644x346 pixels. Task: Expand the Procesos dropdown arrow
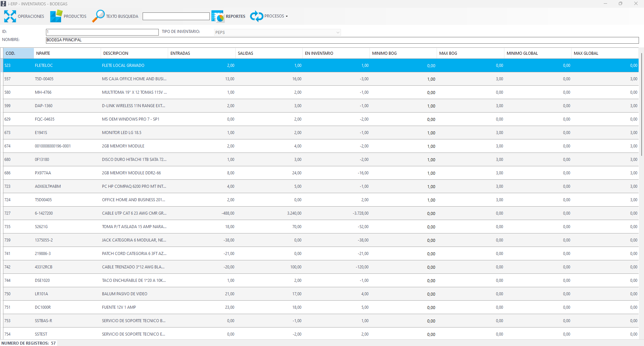point(287,16)
